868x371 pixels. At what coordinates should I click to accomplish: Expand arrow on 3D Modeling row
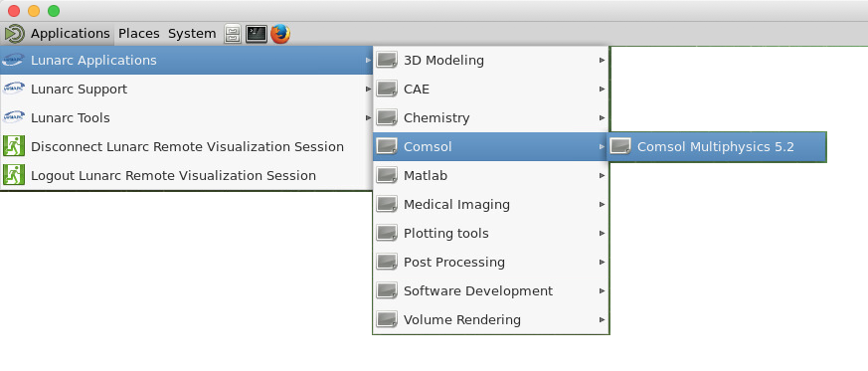[x=603, y=61]
